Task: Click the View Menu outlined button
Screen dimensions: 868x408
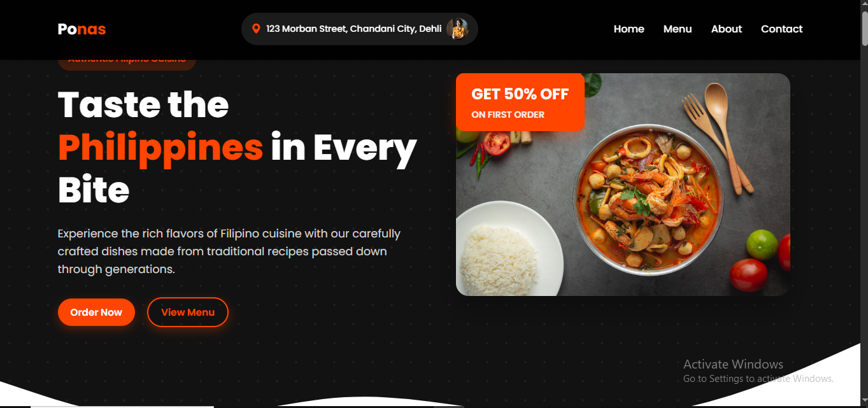Action: coord(188,312)
